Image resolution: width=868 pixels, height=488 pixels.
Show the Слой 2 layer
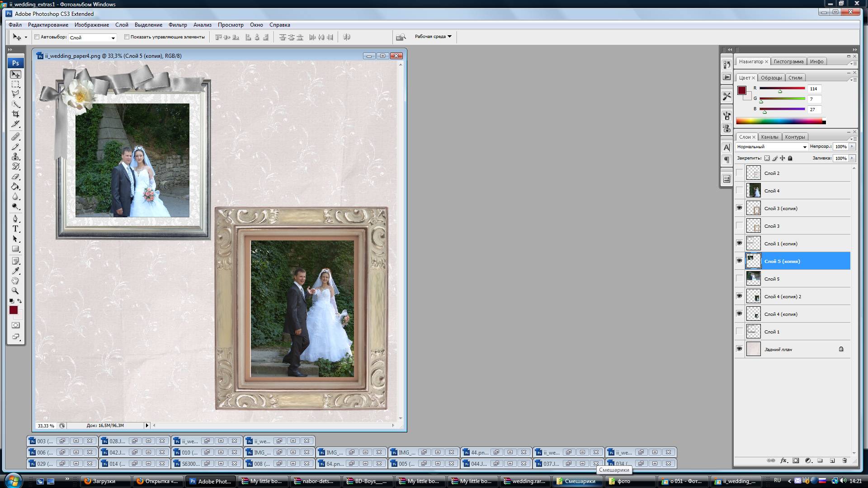pyautogui.click(x=740, y=173)
